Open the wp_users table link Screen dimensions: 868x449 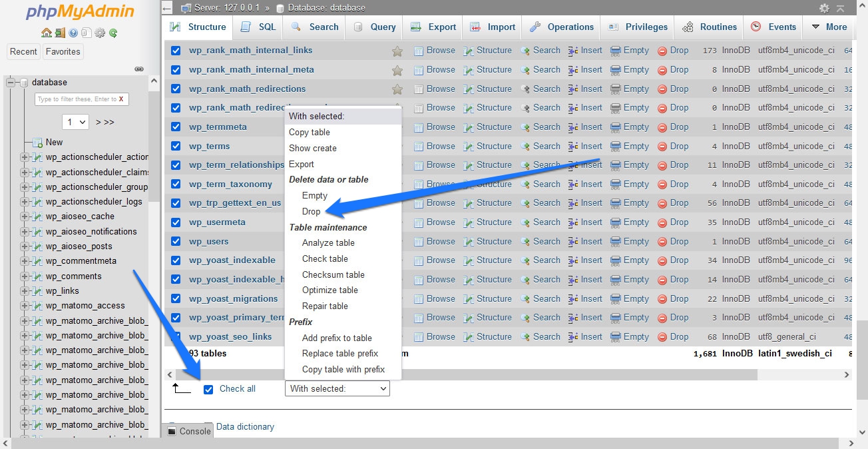[x=208, y=241]
